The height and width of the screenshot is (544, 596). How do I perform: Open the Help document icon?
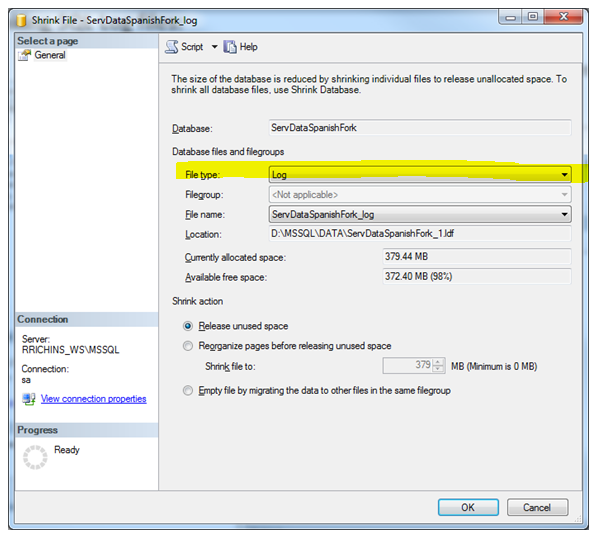coord(230,47)
